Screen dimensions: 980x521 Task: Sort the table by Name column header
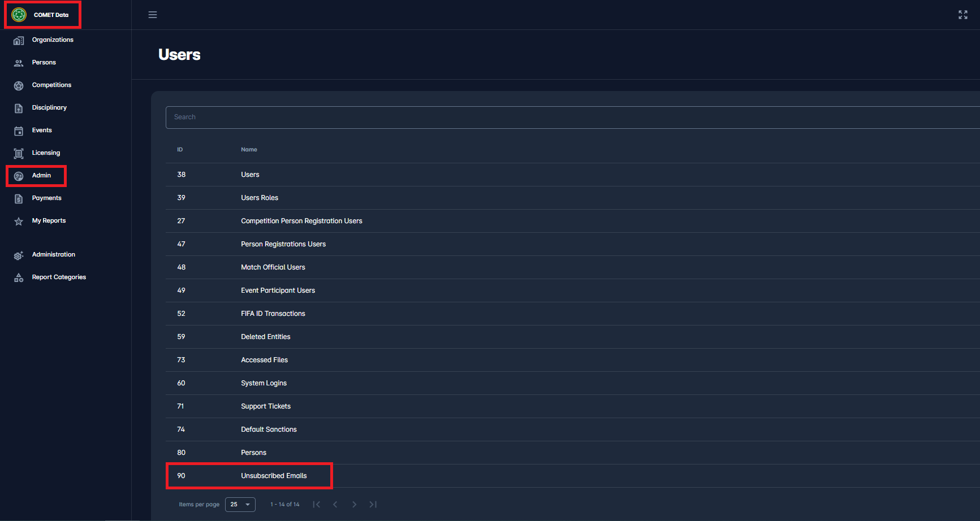click(x=249, y=150)
